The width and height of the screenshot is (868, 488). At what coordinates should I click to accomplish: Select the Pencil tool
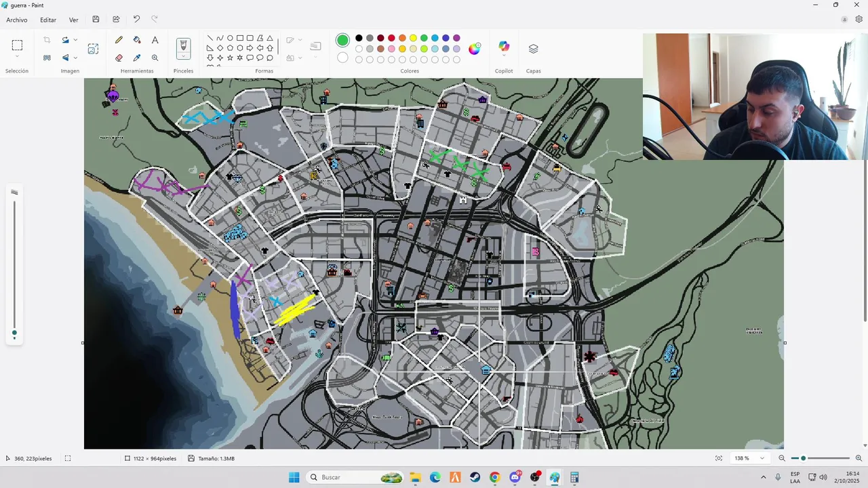point(119,40)
